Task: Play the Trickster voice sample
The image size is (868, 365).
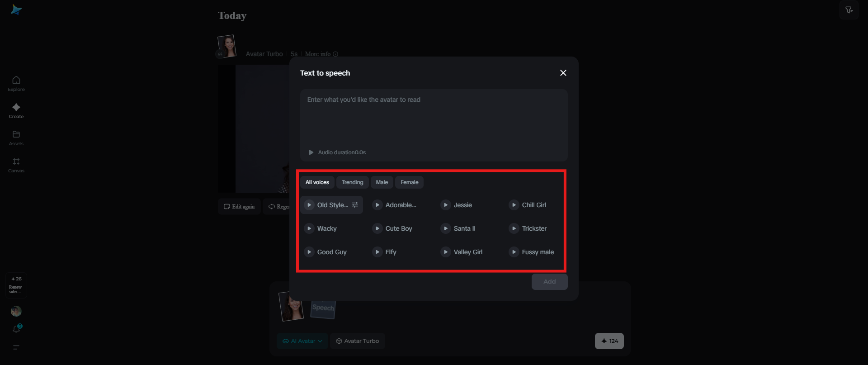Action: coord(514,228)
